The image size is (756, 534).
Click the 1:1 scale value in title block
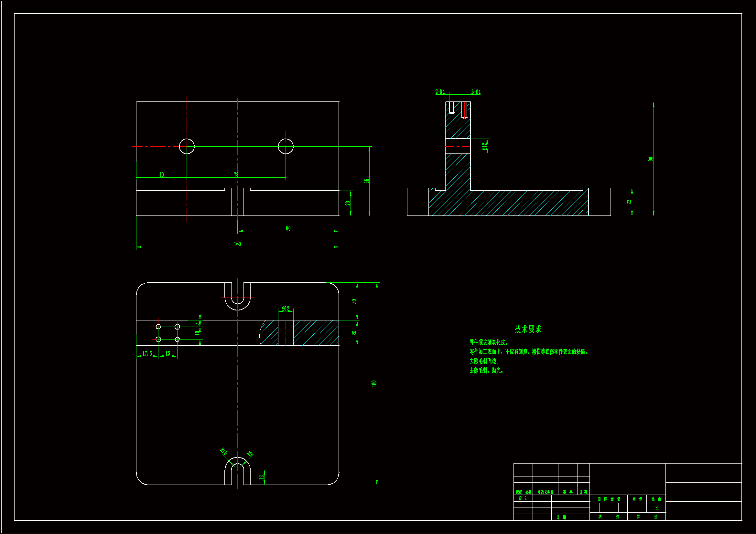[x=656, y=508]
